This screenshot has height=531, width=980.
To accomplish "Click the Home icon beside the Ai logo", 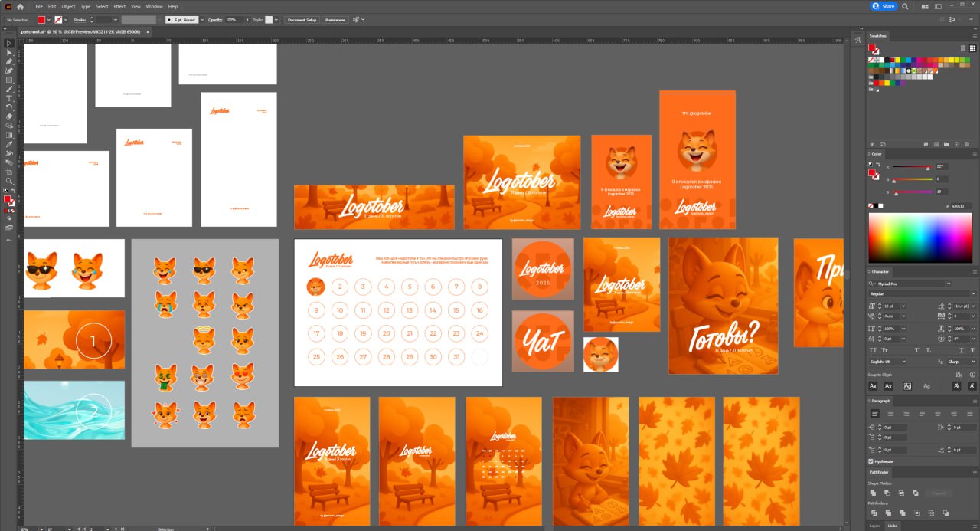I will click(21, 6).
